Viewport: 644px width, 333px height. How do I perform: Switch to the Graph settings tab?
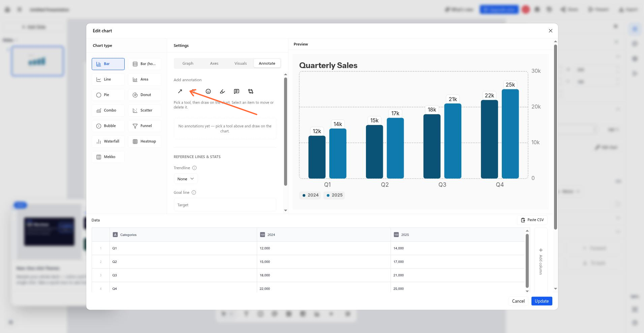(x=188, y=63)
